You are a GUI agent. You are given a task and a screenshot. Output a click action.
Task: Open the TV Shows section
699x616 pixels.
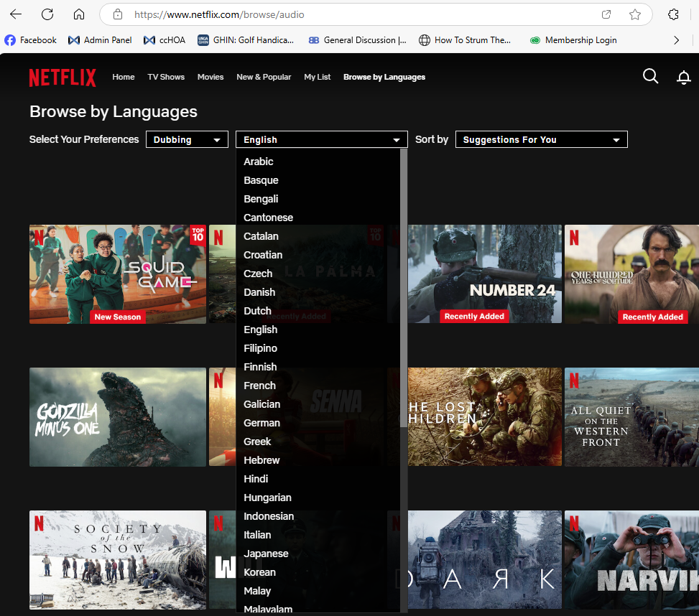[166, 77]
